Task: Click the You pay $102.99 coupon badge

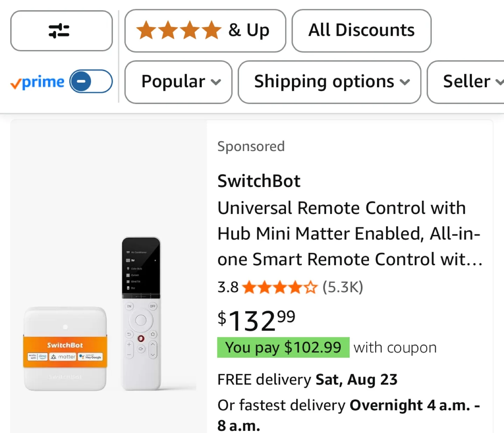Action: pos(283,348)
